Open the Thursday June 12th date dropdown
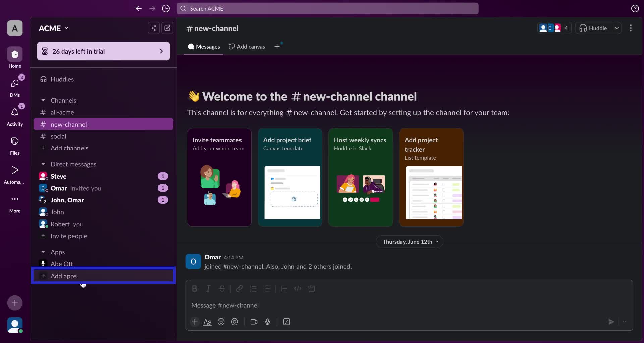The image size is (644, 343). (x=410, y=242)
